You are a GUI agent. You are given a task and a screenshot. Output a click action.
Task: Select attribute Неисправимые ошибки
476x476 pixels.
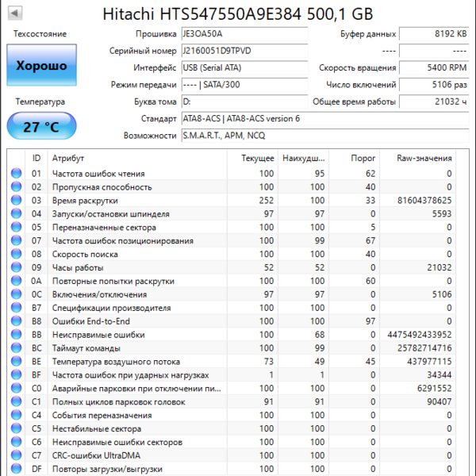[98, 335]
